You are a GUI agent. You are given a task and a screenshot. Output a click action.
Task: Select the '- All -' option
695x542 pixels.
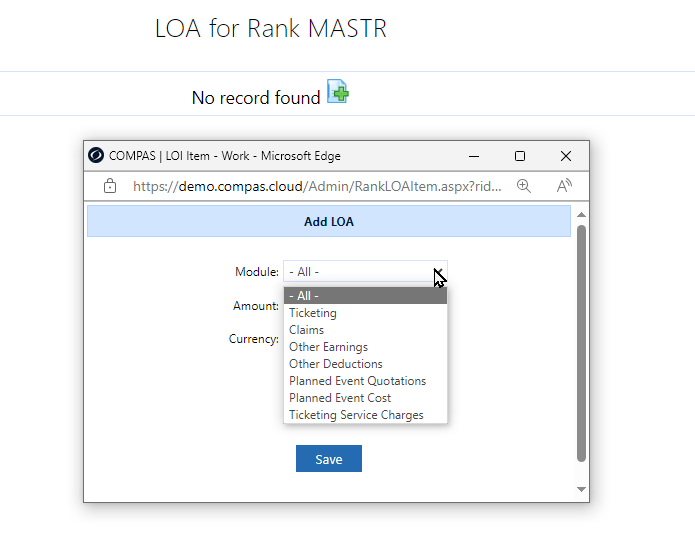click(365, 296)
